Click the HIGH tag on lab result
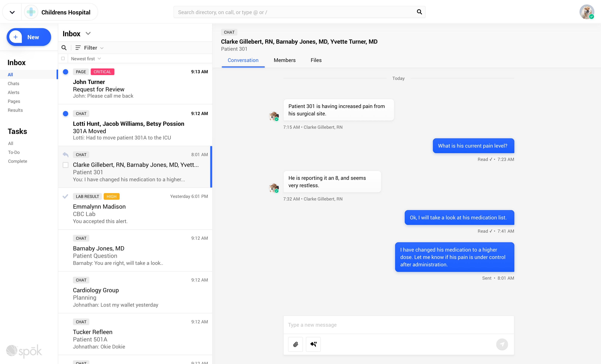601x364 pixels. [111, 196]
